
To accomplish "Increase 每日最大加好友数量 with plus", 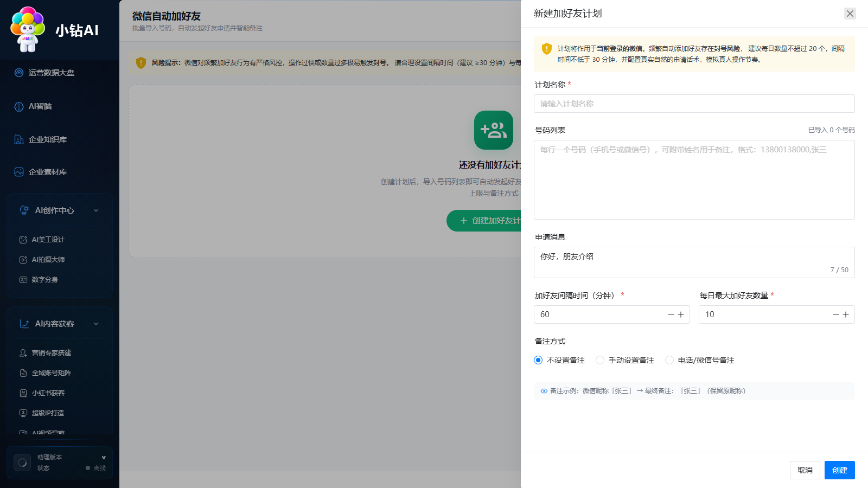I will tap(846, 314).
